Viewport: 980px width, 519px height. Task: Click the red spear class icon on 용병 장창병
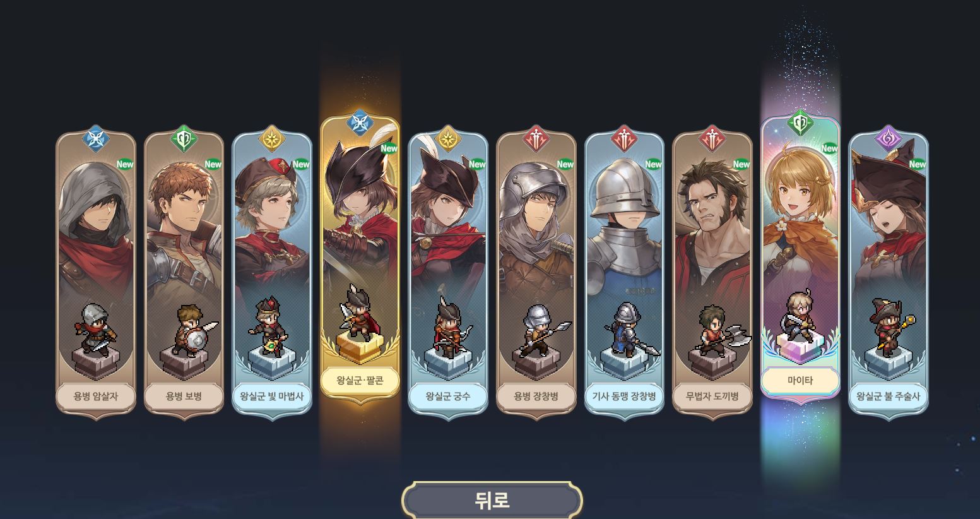pyautogui.click(x=536, y=140)
